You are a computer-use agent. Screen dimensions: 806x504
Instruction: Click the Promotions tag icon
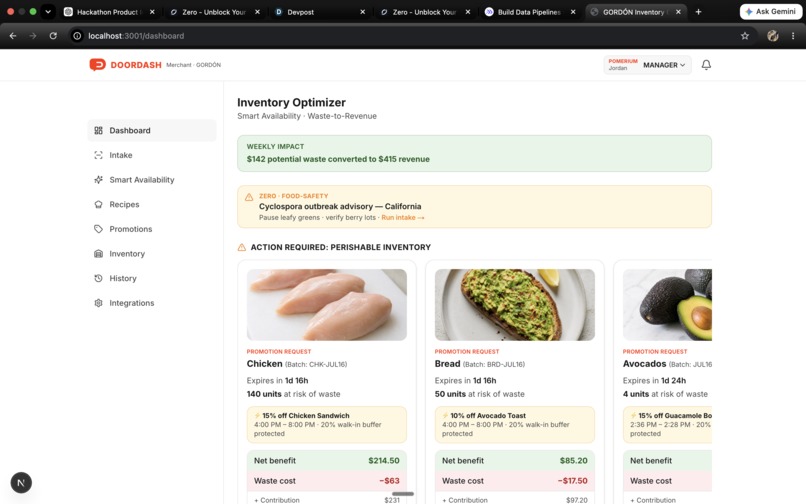(98, 229)
